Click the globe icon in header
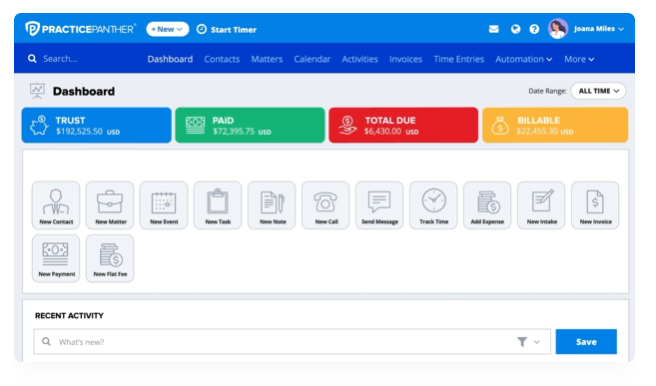The width and height of the screenshot is (656, 386). pyautogui.click(x=515, y=29)
